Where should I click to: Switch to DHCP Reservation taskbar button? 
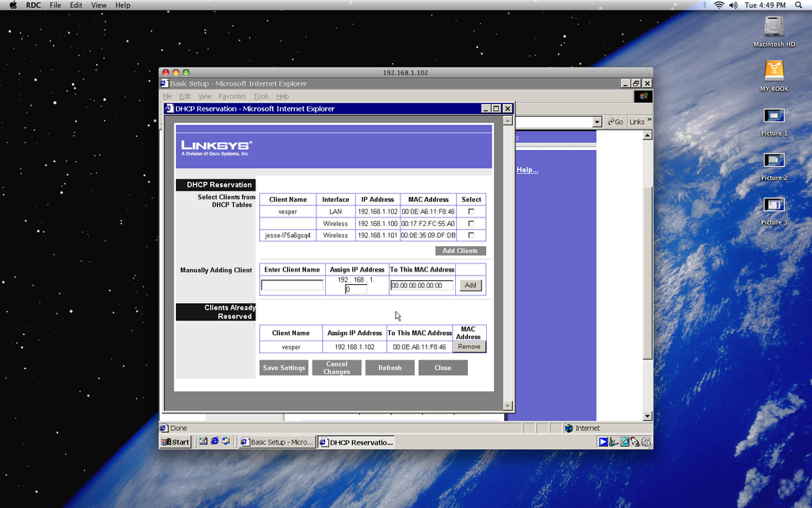click(x=356, y=442)
